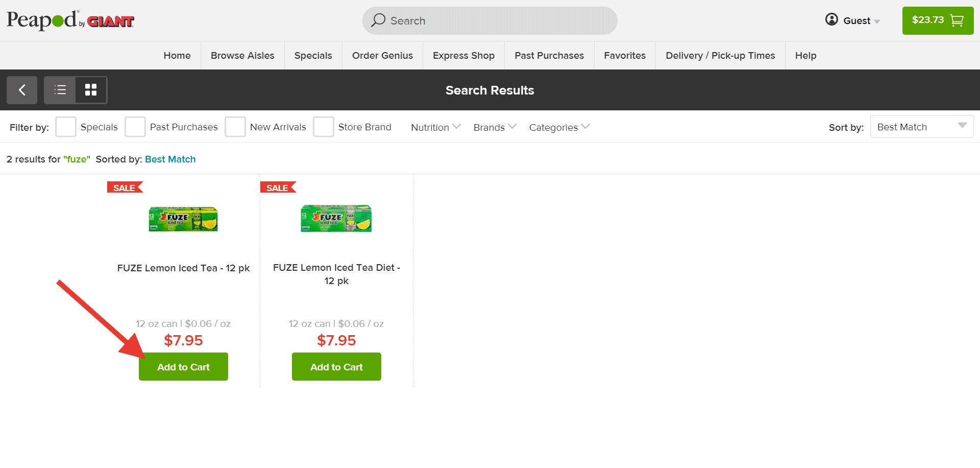Add FUZE Lemon Iced Tea Diet to cart
980x468 pixels.
336,367
